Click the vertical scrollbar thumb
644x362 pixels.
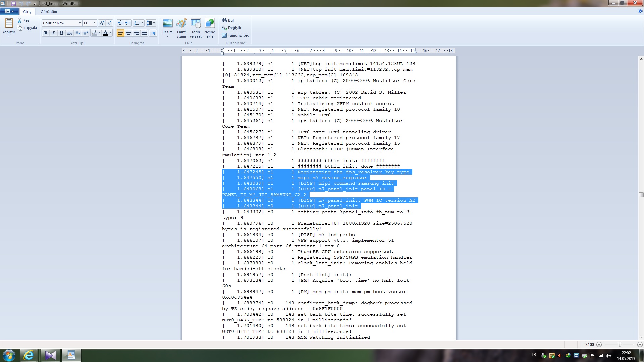click(641, 195)
